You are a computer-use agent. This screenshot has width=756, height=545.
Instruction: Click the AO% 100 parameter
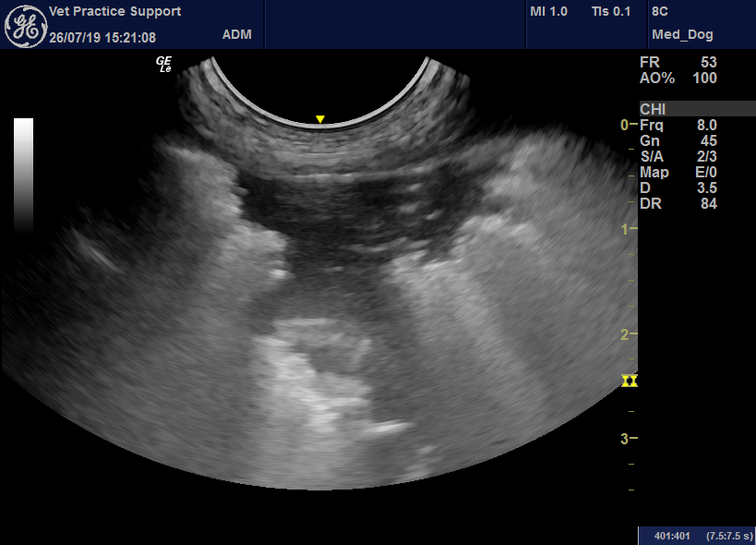point(678,79)
